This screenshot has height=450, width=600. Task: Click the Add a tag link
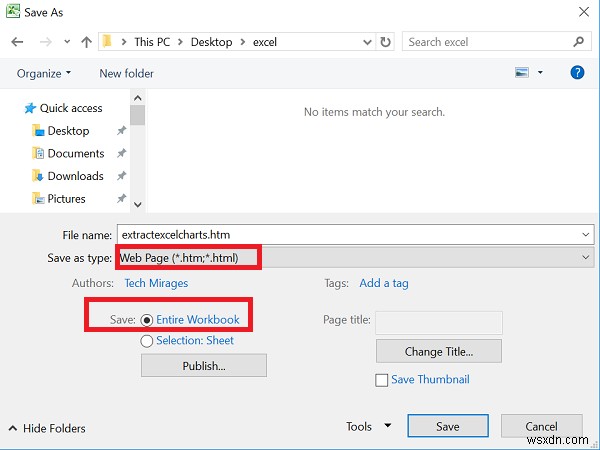tap(384, 283)
